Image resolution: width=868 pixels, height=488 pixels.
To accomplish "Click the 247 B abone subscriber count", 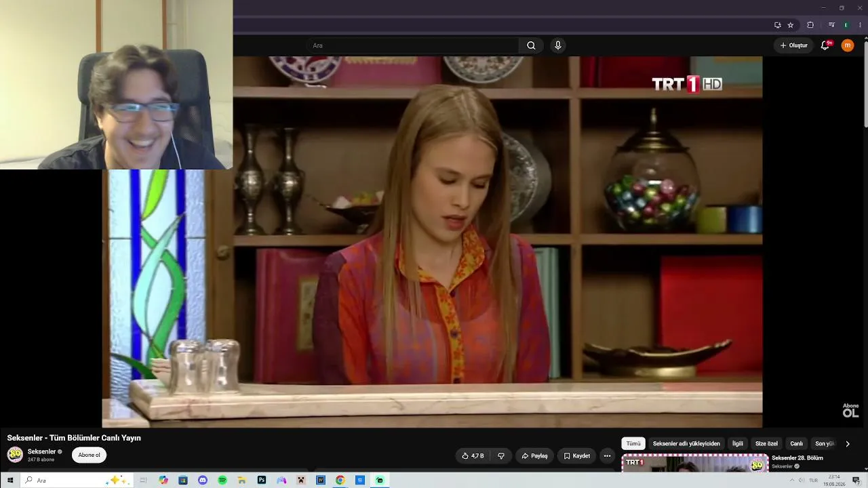I will coord(41,460).
